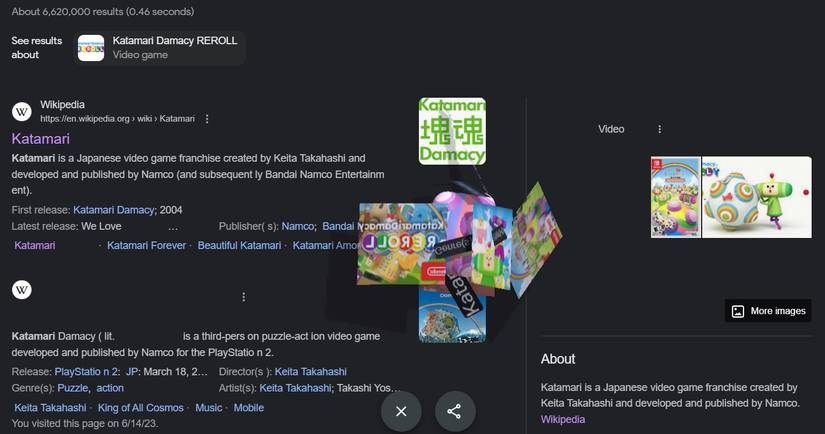Open more options beside the Video label
825x434 pixels.
(659, 129)
